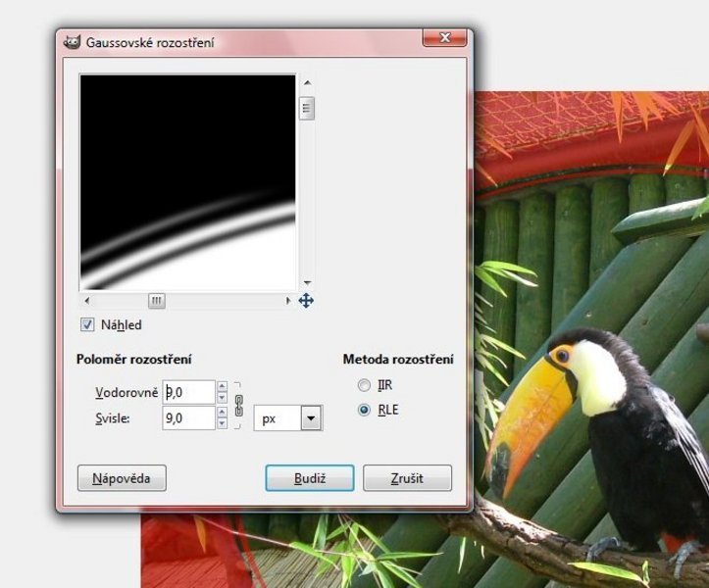This screenshot has height=588, width=709.
Task: Click the preview horizontal scrollbar right arrow
Action: 287,300
